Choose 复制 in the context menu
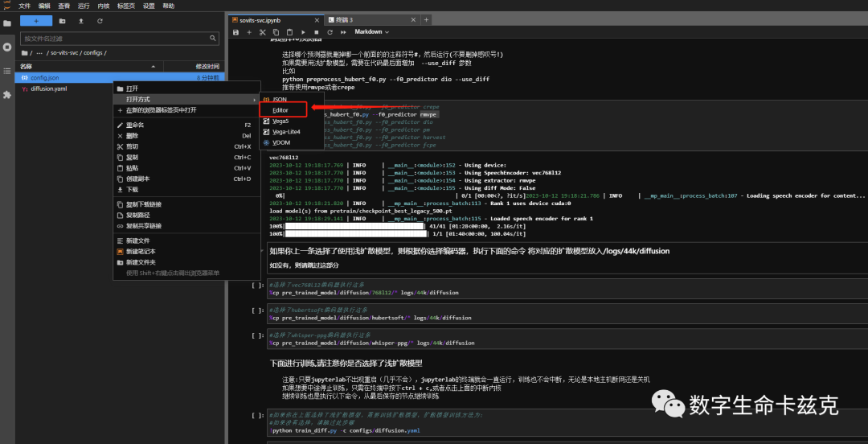 click(186, 158)
